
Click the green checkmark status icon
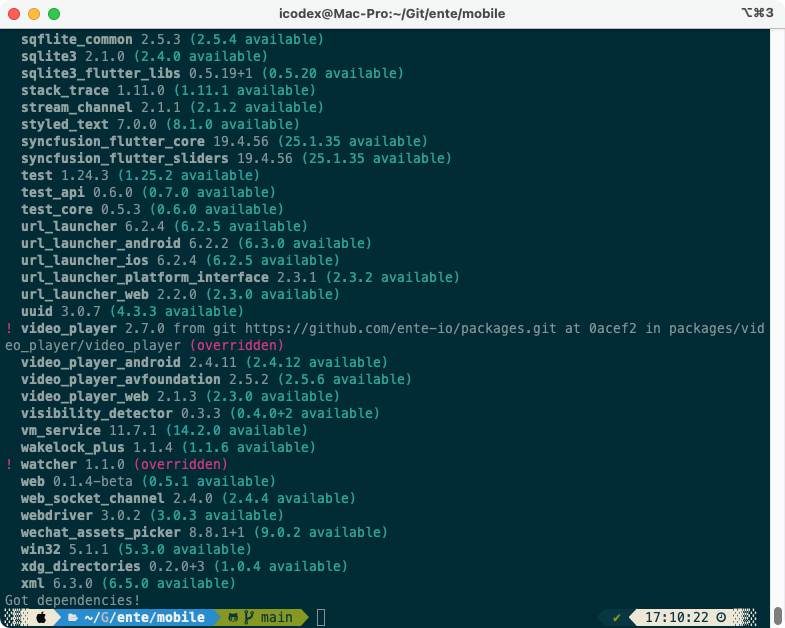[x=617, y=617]
